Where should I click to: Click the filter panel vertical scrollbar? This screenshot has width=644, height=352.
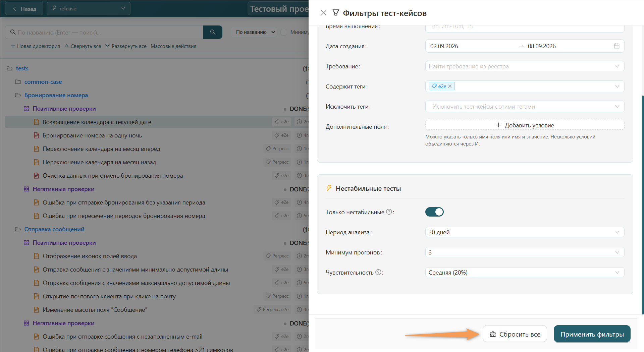tap(642, 204)
